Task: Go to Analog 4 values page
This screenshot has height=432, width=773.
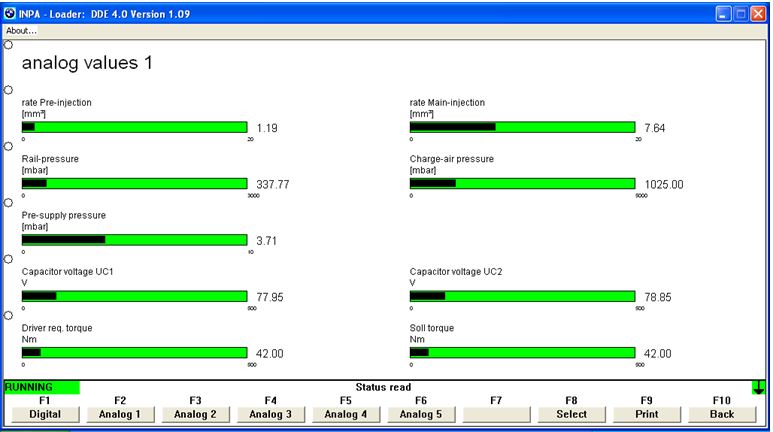Action: point(345,414)
